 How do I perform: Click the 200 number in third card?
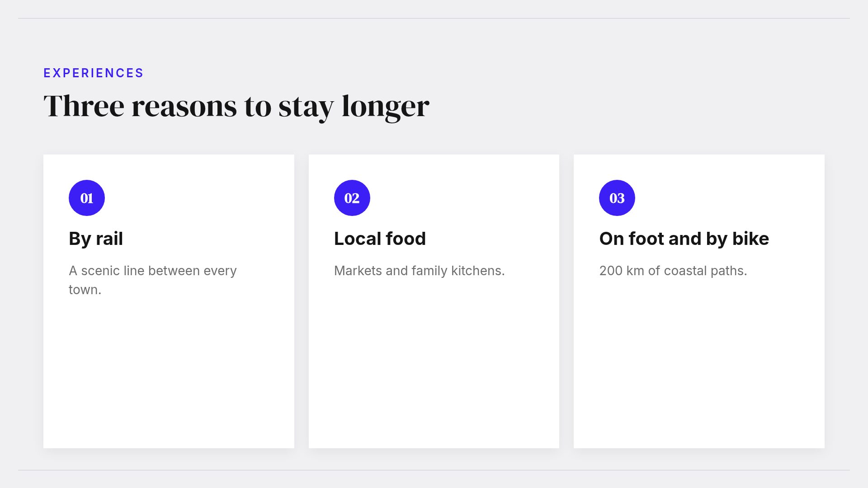click(x=611, y=271)
